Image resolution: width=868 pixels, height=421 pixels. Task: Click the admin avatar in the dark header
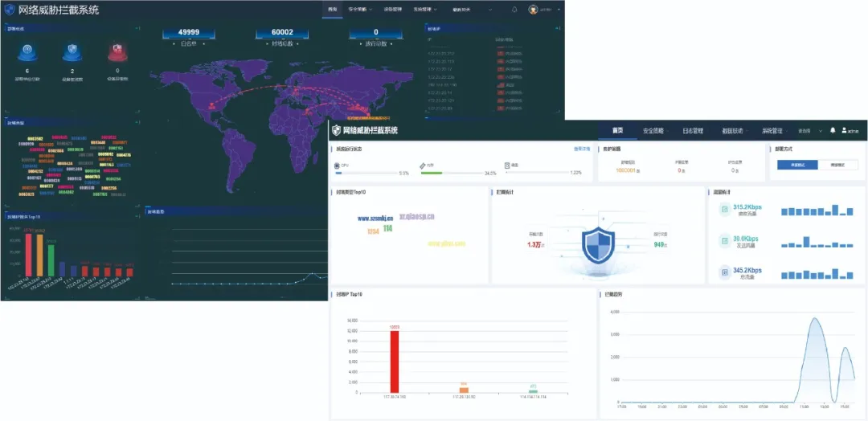[533, 10]
